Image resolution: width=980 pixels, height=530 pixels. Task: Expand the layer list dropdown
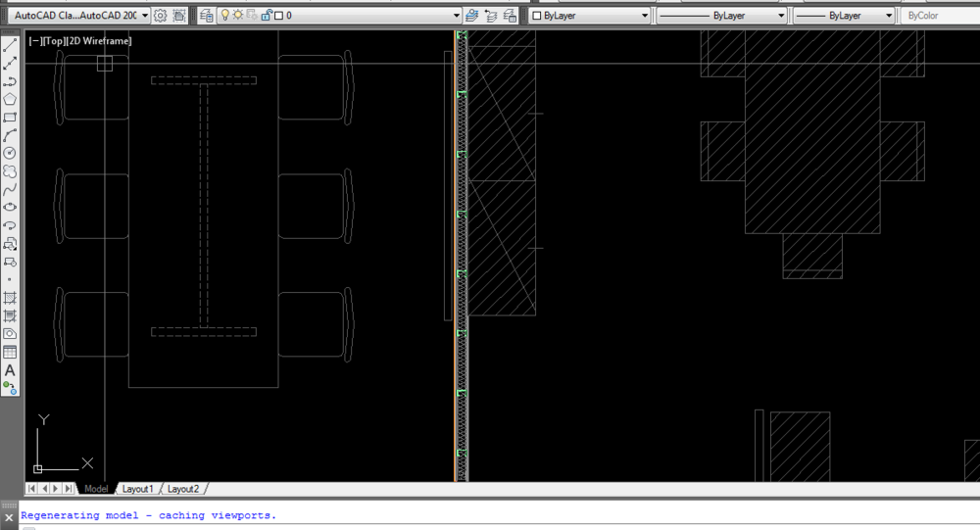(457, 16)
